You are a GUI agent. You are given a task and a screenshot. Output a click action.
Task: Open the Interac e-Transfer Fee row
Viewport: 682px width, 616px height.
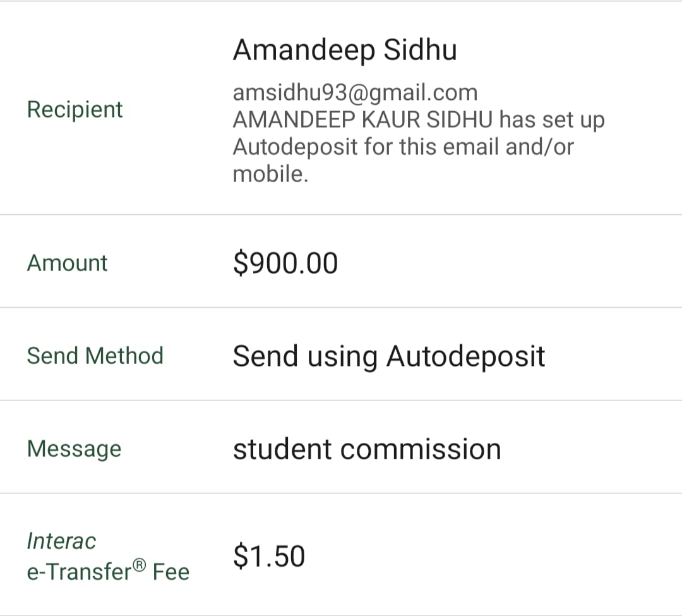coord(341,555)
